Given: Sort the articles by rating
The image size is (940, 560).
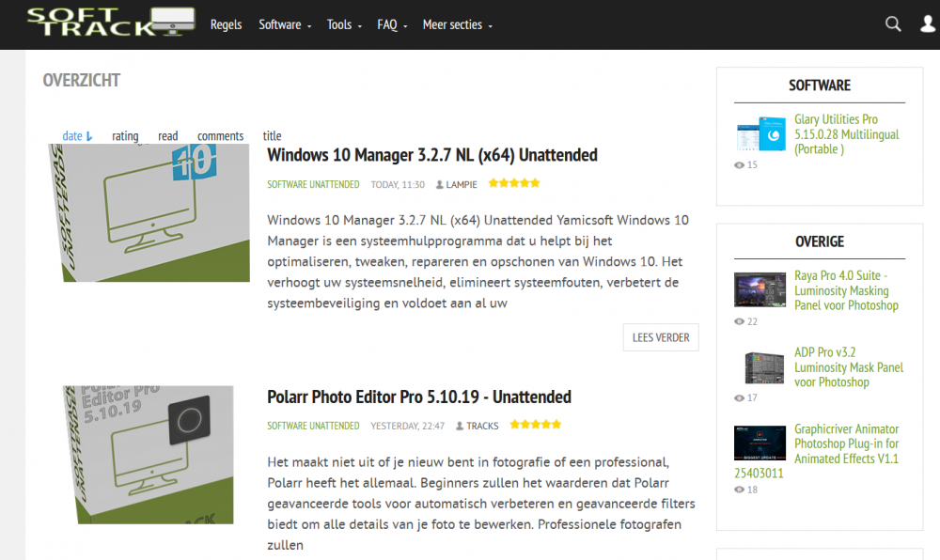Looking at the screenshot, I should point(125,136).
